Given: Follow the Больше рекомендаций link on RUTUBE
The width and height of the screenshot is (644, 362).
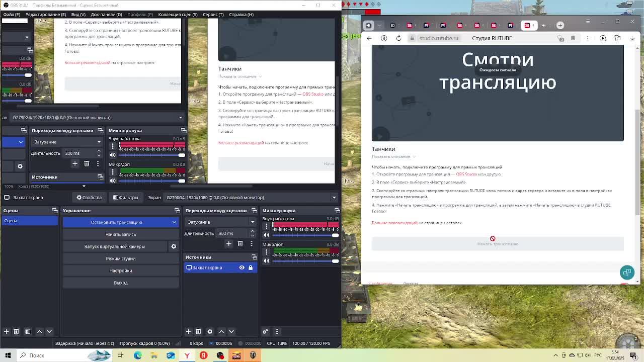Looking at the screenshot, I should (x=394, y=223).
